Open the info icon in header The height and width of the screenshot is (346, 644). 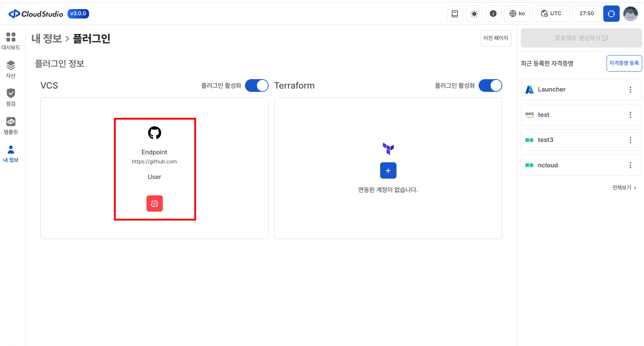pyautogui.click(x=493, y=14)
